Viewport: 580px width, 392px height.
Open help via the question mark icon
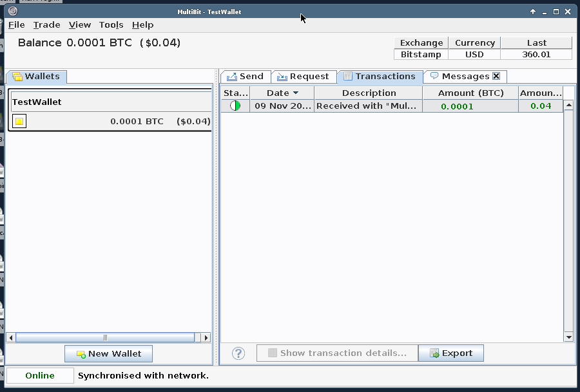238,353
